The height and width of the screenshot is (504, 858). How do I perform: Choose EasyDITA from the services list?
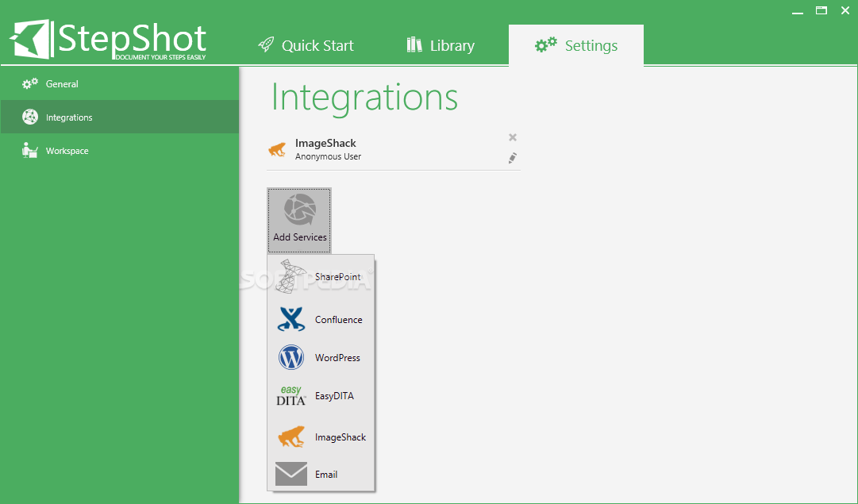click(x=321, y=395)
